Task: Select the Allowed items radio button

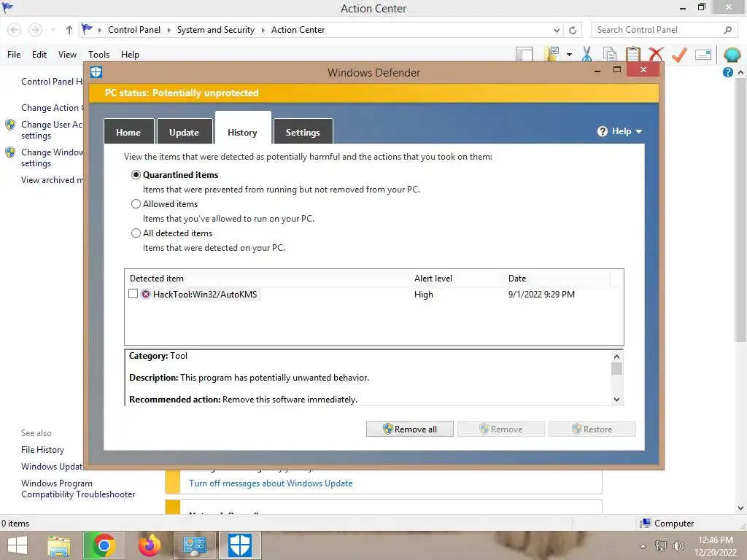Action: click(136, 204)
